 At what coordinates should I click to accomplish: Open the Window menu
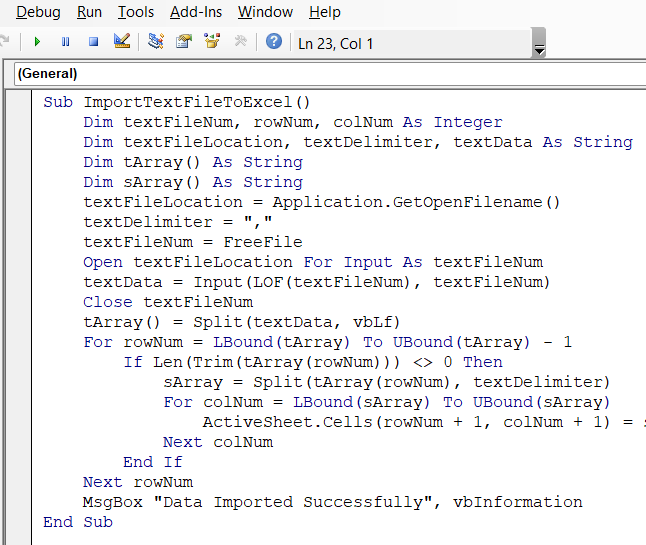[265, 12]
